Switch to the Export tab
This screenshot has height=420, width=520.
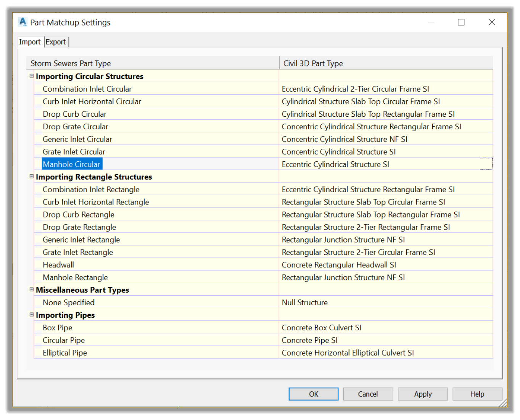click(x=56, y=42)
